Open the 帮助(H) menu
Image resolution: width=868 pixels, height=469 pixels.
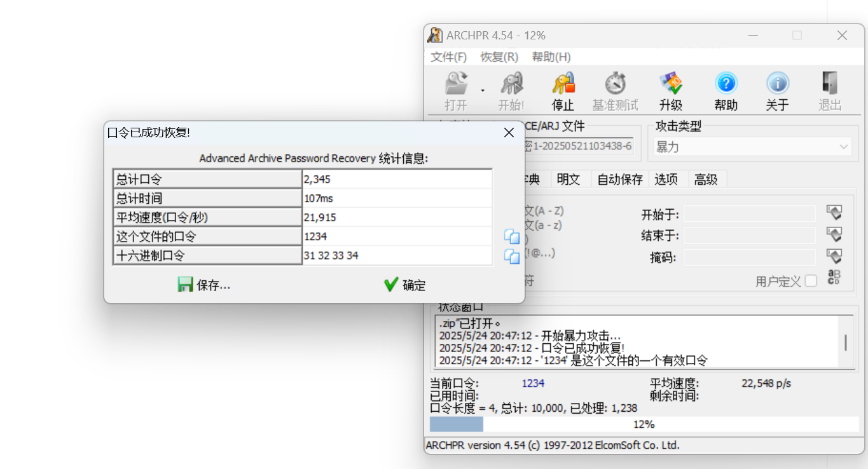tap(551, 57)
